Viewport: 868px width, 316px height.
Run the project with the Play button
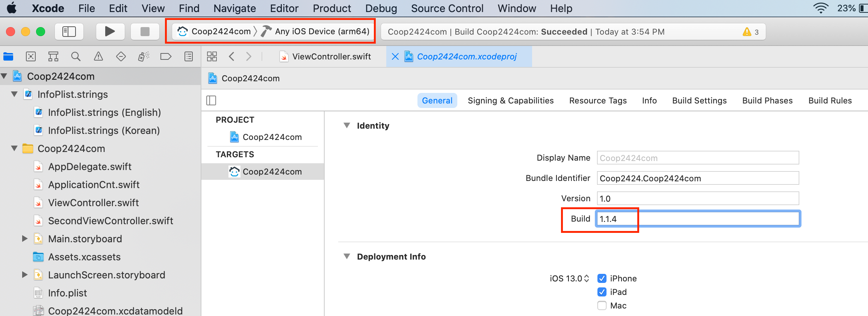pos(110,32)
